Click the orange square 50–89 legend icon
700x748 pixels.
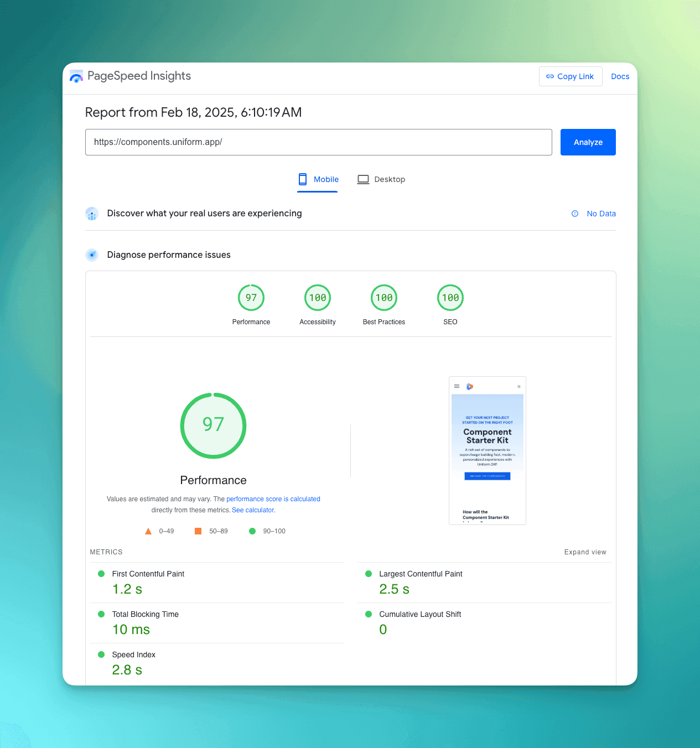pos(198,531)
